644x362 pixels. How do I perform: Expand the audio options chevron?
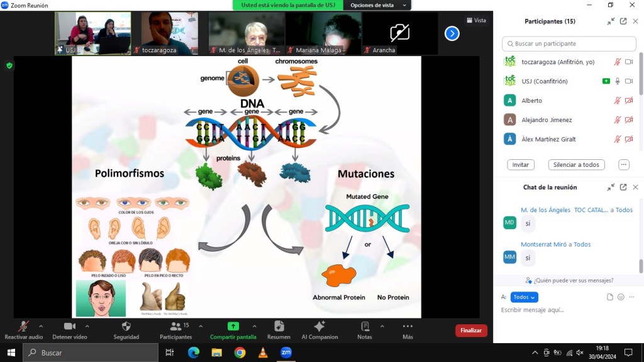tap(41, 326)
